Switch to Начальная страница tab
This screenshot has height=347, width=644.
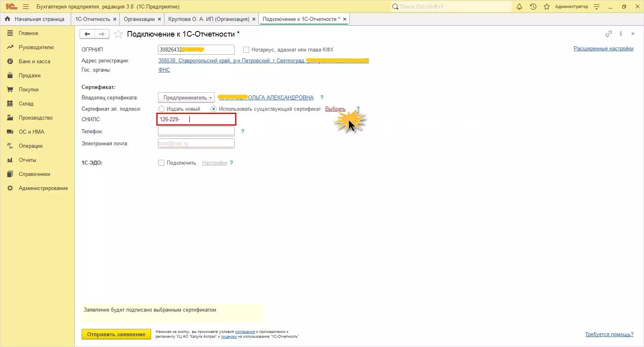35,19
